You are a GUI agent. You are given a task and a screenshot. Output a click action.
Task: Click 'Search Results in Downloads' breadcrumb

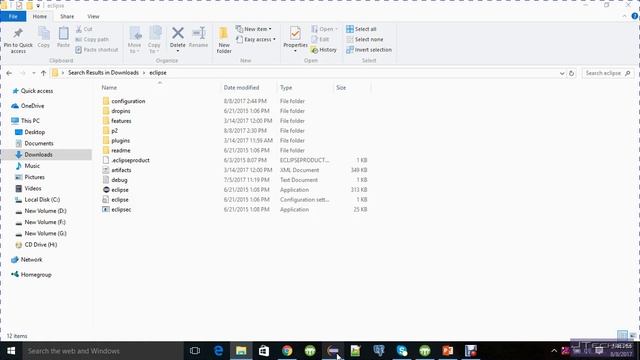click(x=103, y=72)
